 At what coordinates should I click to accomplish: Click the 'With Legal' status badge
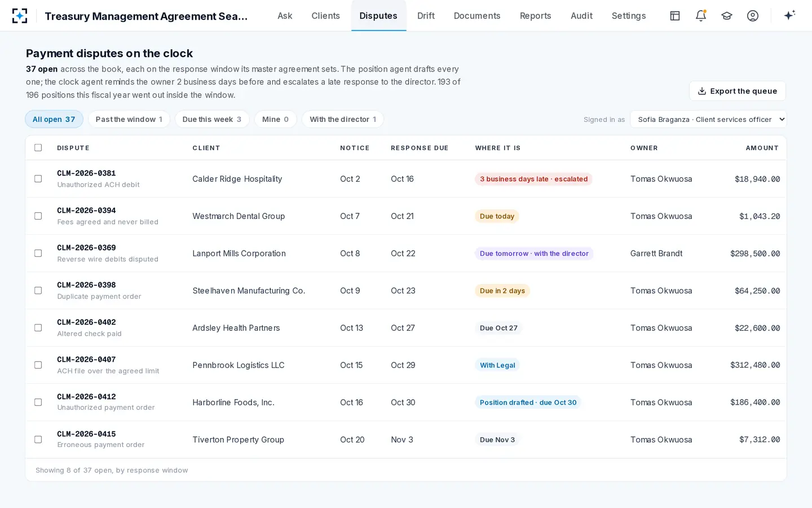497,365
